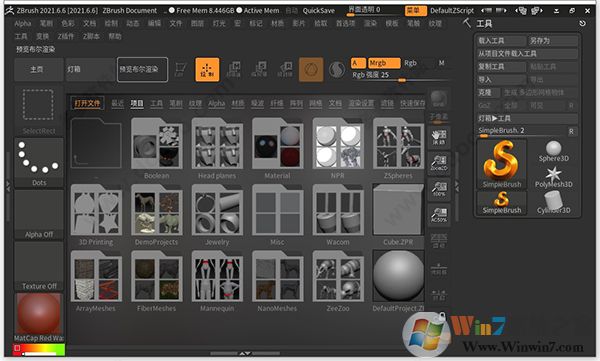The image size is (600, 361).
Task: Click the 预览布尔渲染 button
Action: [x=142, y=70]
